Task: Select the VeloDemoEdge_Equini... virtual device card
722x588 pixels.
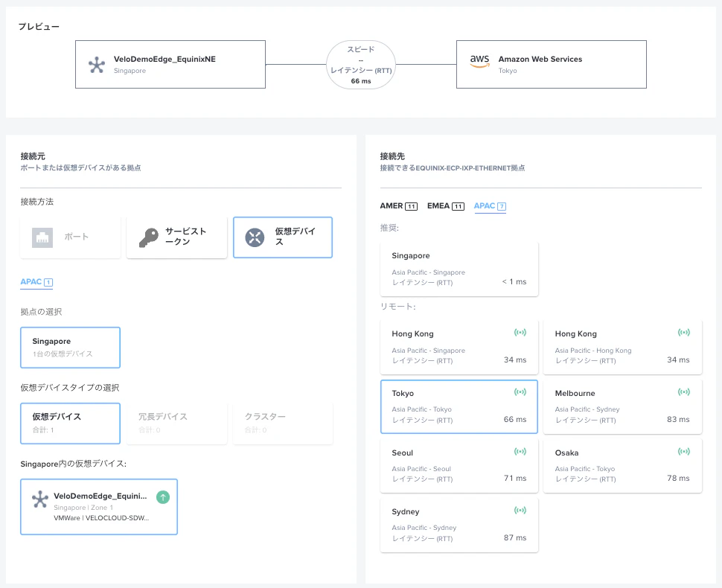Action: click(x=99, y=507)
